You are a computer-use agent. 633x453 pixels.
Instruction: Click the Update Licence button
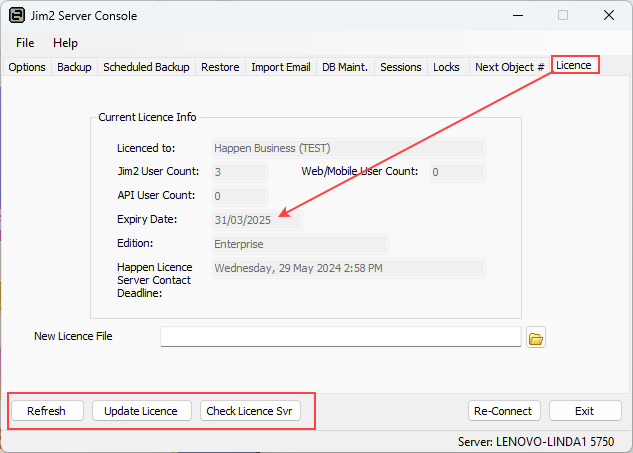click(141, 411)
